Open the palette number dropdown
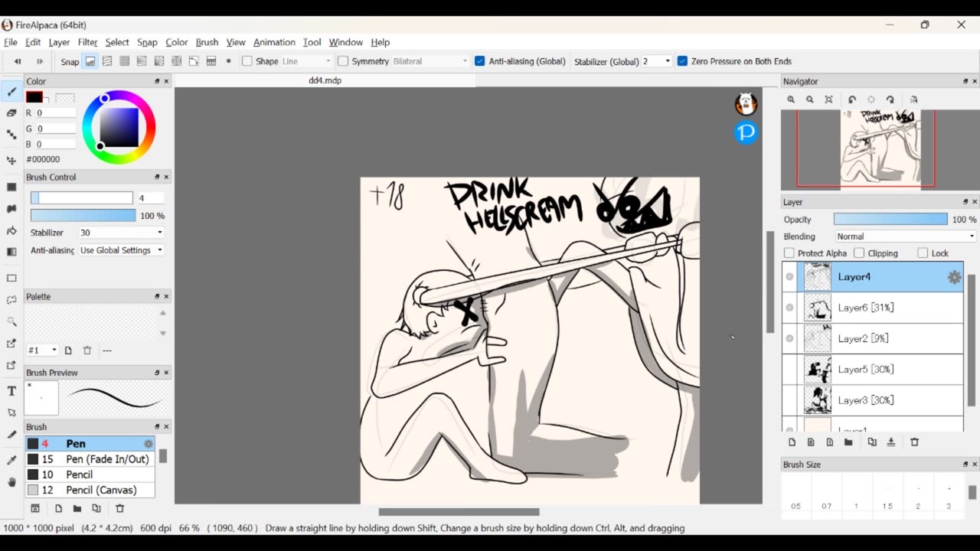The image size is (980, 551). click(42, 350)
